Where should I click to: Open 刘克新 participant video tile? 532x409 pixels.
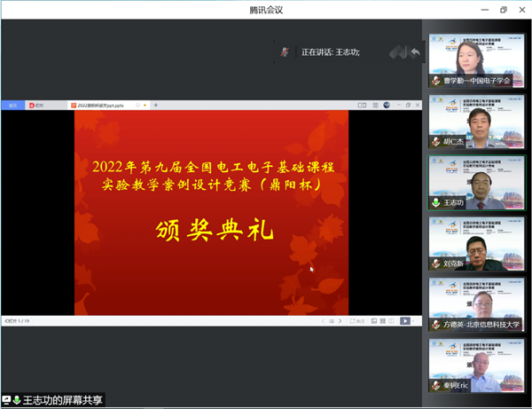[476, 244]
